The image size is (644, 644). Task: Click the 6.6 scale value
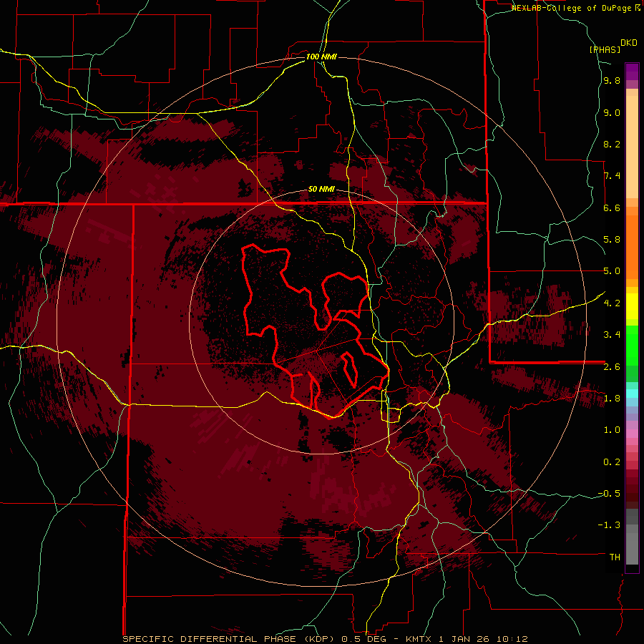(x=612, y=208)
